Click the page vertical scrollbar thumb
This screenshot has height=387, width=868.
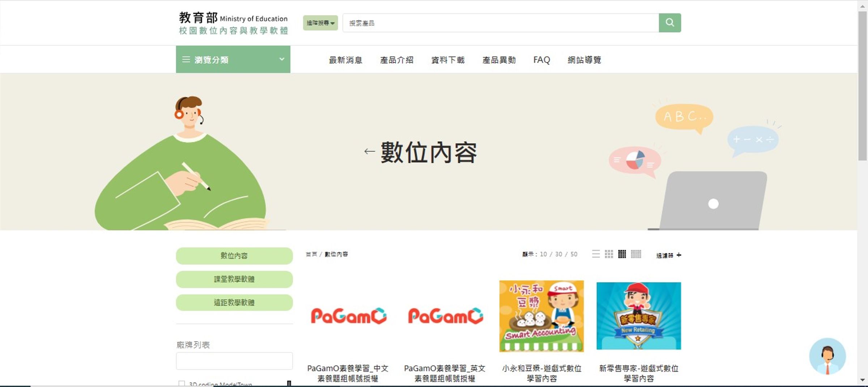(863, 86)
